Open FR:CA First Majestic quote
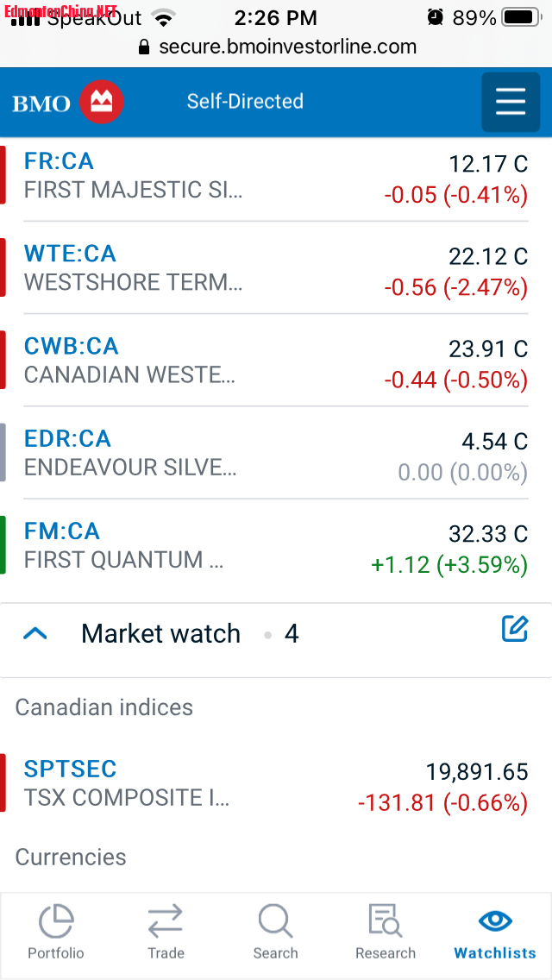This screenshot has width=552, height=980. click(x=59, y=161)
